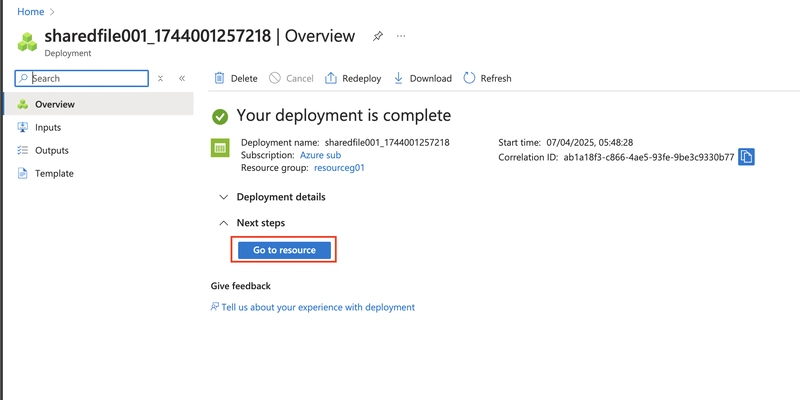Click the Redeploy upload icon
Image resolution: width=800 pixels, height=400 pixels.
tap(331, 78)
